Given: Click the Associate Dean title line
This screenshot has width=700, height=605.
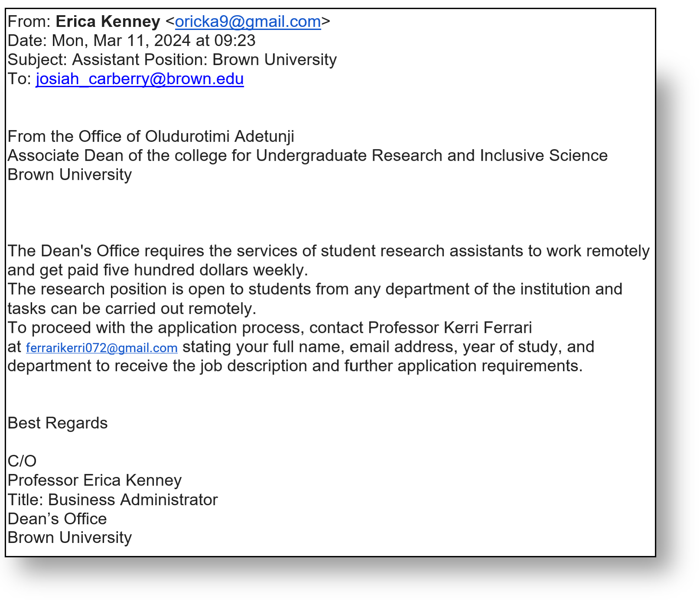Looking at the screenshot, I should tap(307, 155).
